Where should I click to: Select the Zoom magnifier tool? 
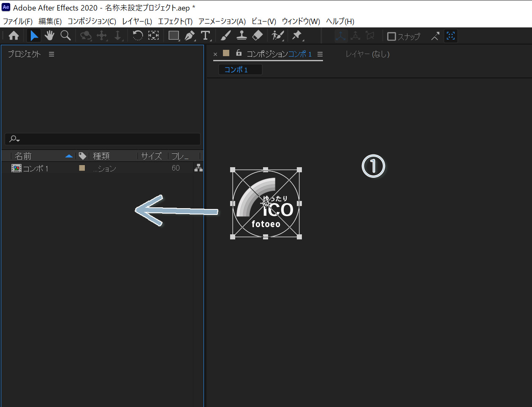(65, 36)
